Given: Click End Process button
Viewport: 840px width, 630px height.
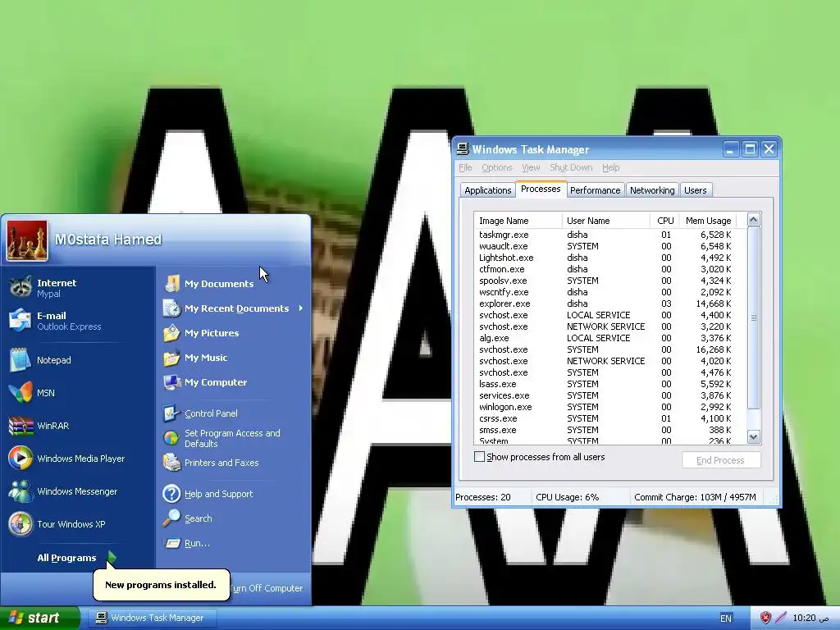Looking at the screenshot, I should (720, 460).
